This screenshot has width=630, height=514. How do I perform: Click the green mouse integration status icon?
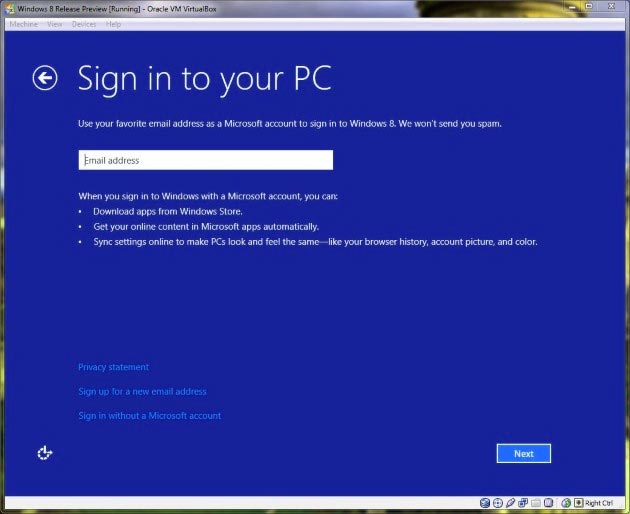(x=565, y=503)
